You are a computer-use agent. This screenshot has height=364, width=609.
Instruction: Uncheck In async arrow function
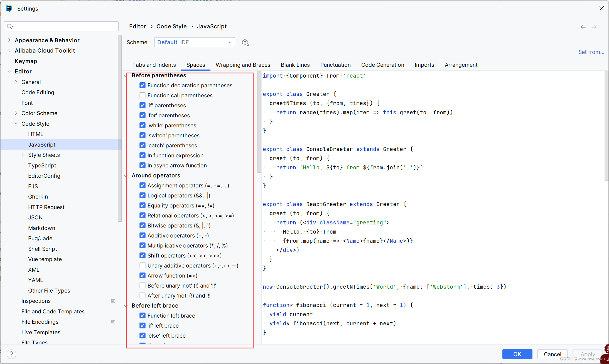coord(143,165)
